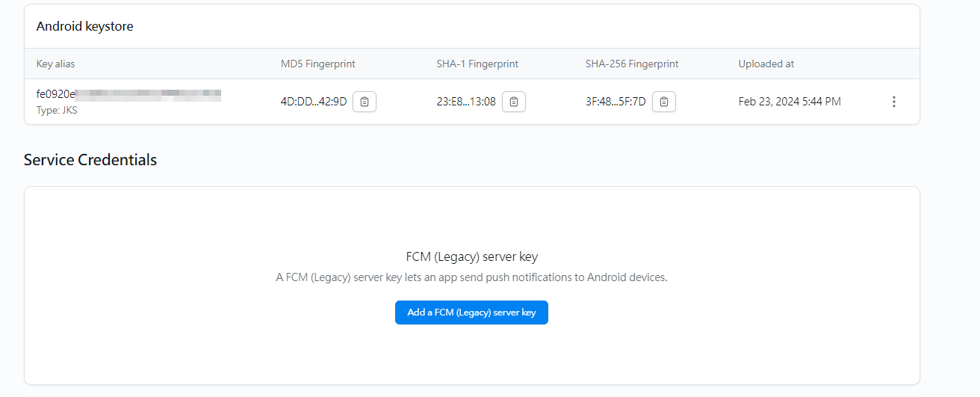Add a FCM (Legacy) server key
This screenshot has width=980, height=397.
coord(471,313)
